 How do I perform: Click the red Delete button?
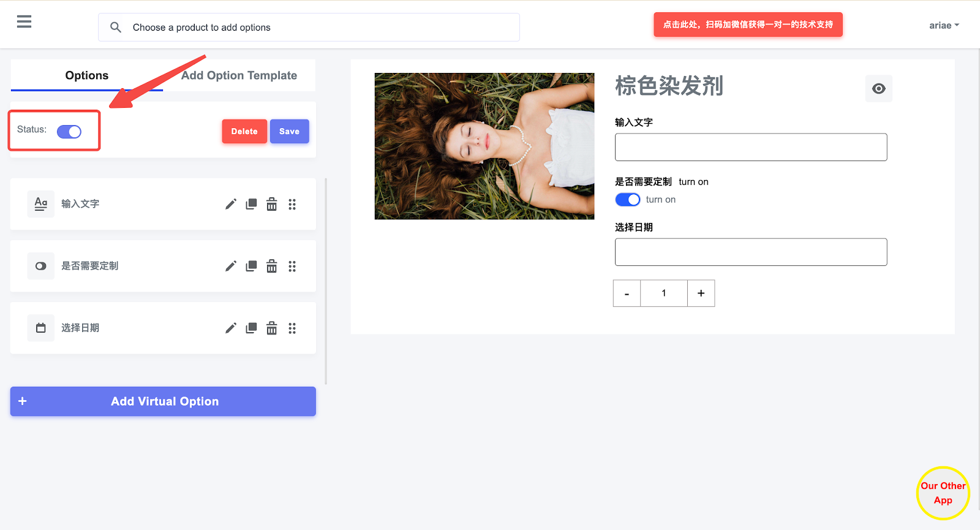tap(244, 131)
